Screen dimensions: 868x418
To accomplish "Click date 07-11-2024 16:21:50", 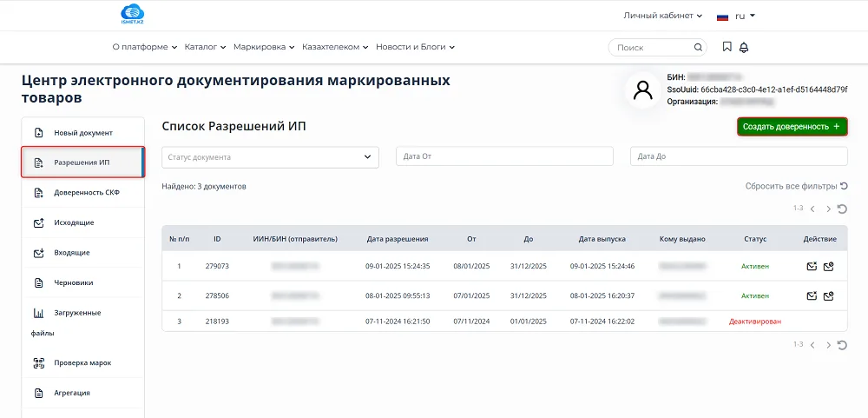I will pos(398,322).
